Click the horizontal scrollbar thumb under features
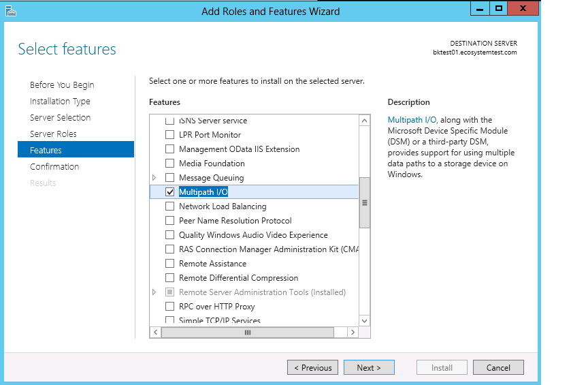 pos(248,333)
